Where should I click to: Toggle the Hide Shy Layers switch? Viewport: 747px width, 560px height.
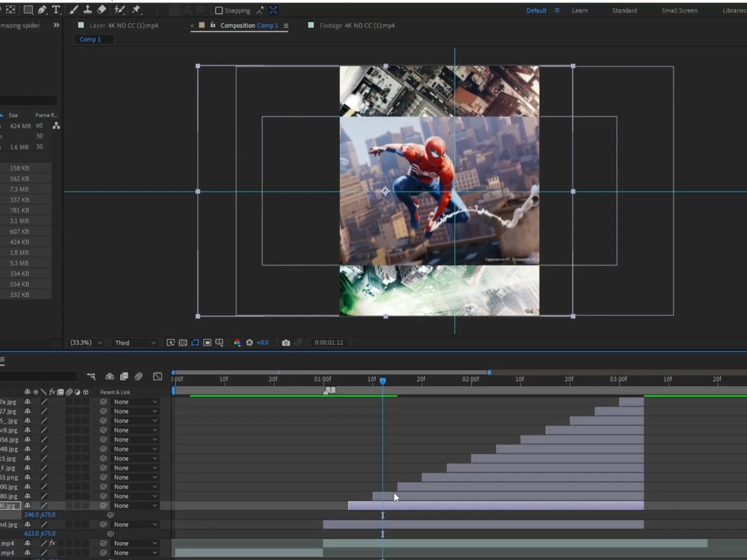pos(110,376)
